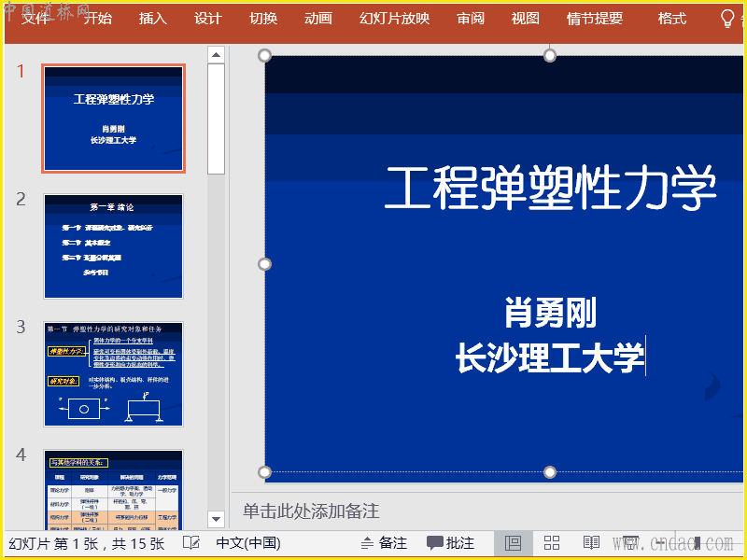Viewport: 747px width, 560px height.
Task: Click the notes area 单击此处添加备注
Action: (311, 511)
